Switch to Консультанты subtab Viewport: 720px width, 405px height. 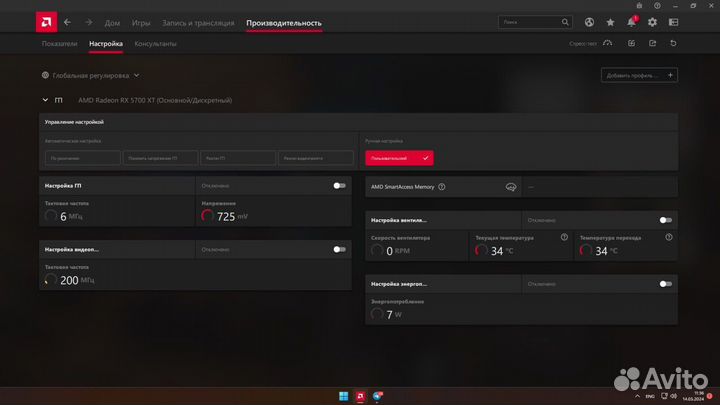coord(155,44)
